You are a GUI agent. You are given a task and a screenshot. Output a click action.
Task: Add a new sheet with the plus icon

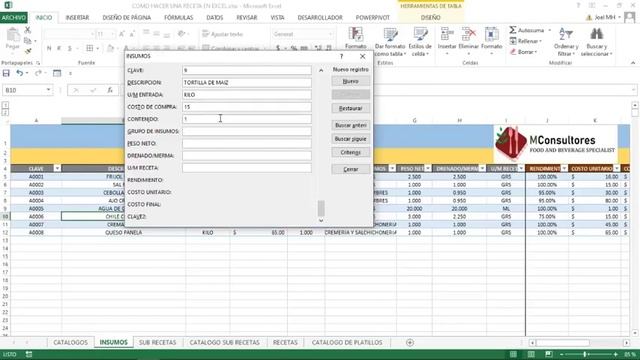(410, 342)
